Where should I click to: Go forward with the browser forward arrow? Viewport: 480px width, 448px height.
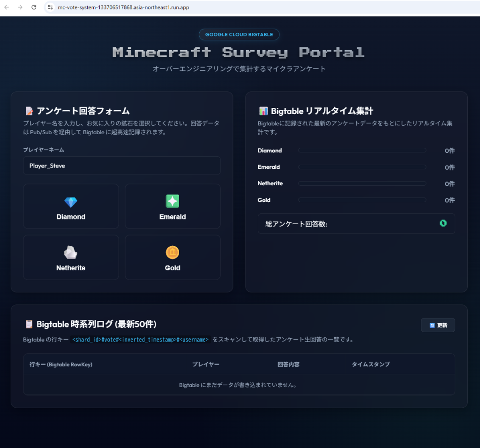tap(20, 7)
